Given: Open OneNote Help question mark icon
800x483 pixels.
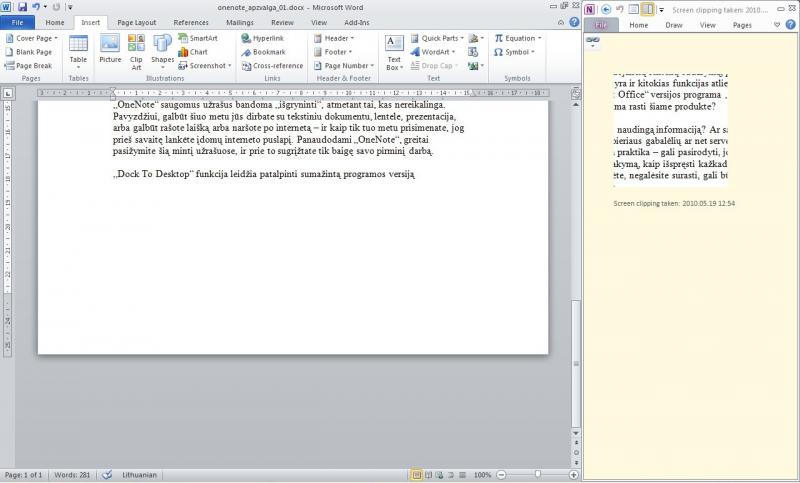Looking at the screenshot, I should pos(791,24).
